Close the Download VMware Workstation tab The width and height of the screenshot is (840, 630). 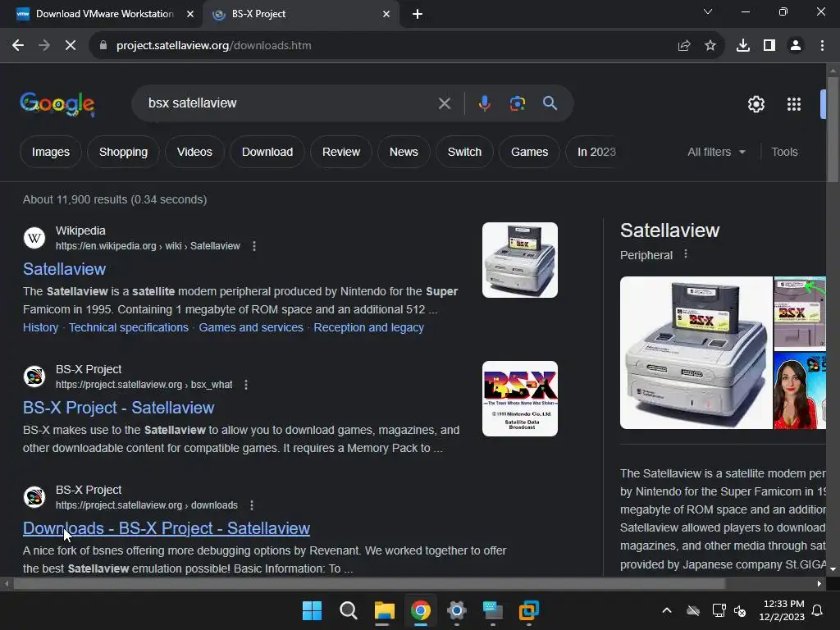click(x=190, y=14)
